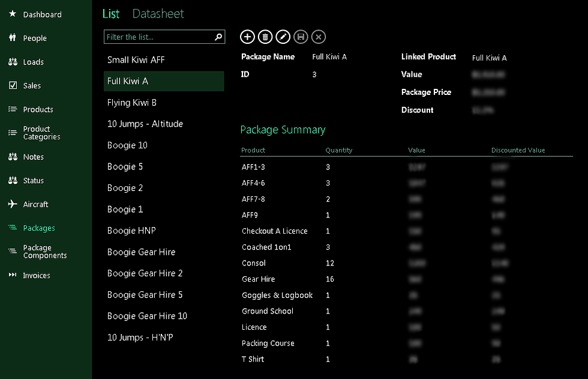This screenshot has width=588, height=379.
Task: Save changes using the floppy disk icon
Action: 301,37
